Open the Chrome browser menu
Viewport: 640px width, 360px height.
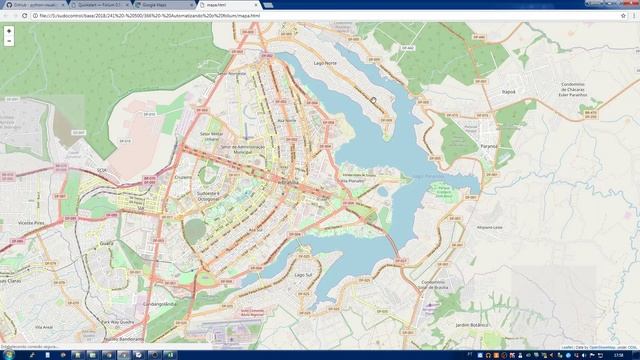pos(634,16)
